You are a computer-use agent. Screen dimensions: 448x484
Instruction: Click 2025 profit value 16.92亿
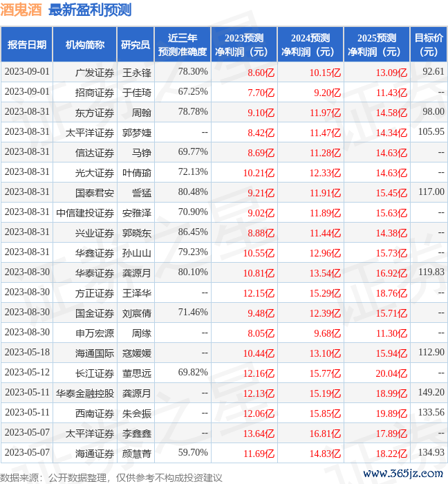click(391, 273)
